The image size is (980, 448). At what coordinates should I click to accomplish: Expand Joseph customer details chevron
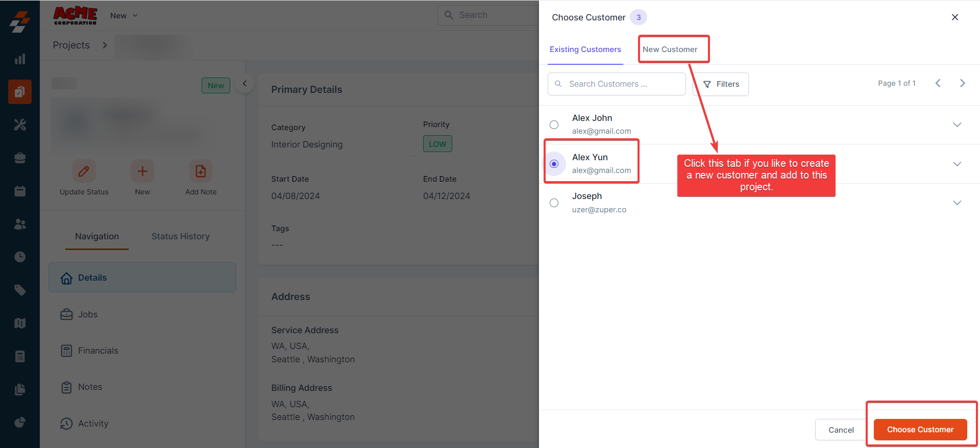point(957,203)
